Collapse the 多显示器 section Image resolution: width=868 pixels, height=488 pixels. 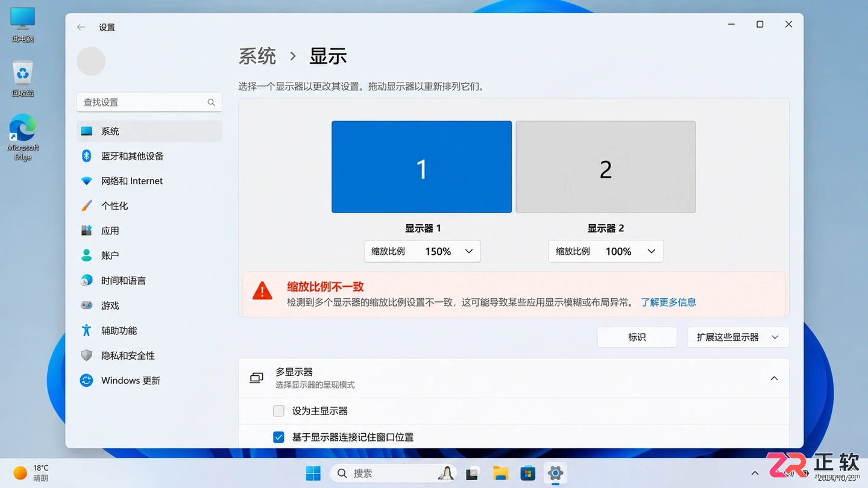pos(775,378)
